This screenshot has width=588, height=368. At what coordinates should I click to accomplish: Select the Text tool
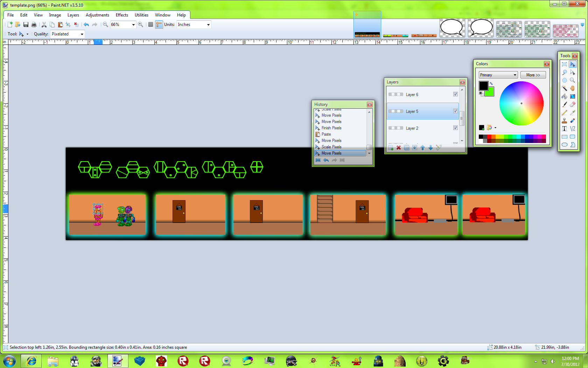tap(565, 129)
